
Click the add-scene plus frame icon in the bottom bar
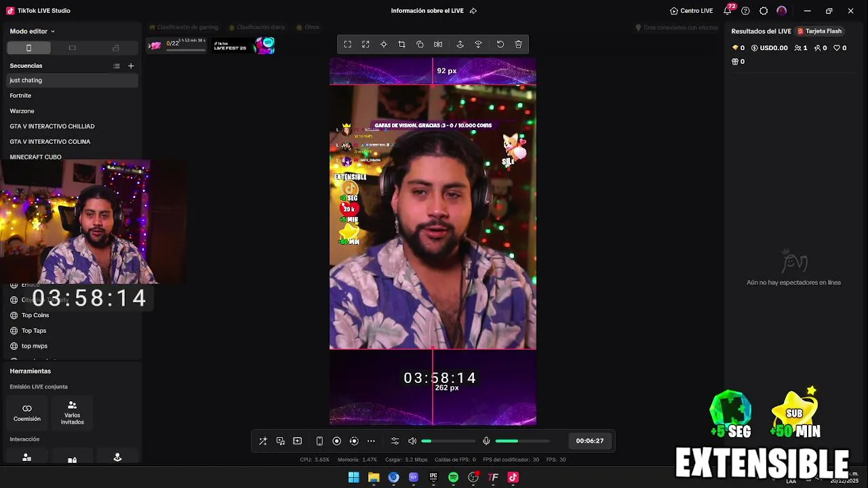pyautogui.click(x=297, y=441)
